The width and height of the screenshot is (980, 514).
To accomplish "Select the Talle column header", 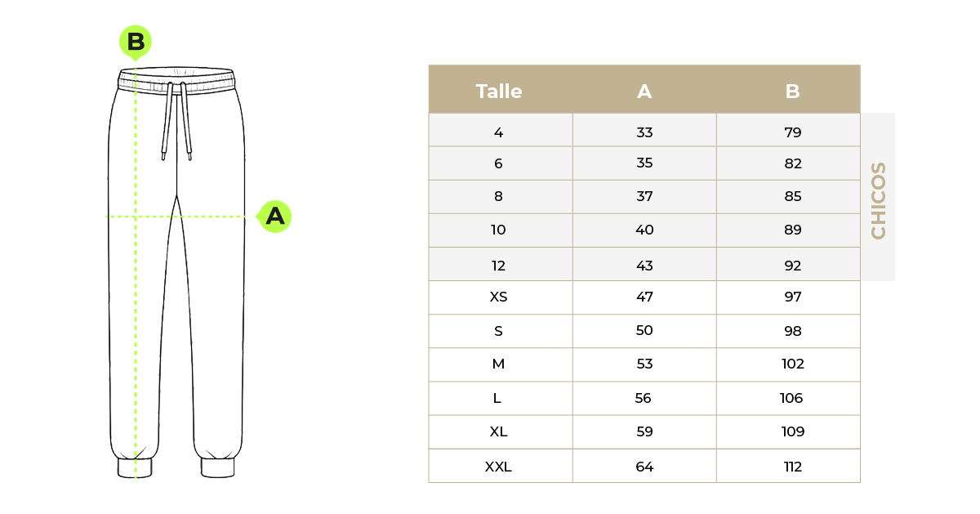I will click(499, 92).
